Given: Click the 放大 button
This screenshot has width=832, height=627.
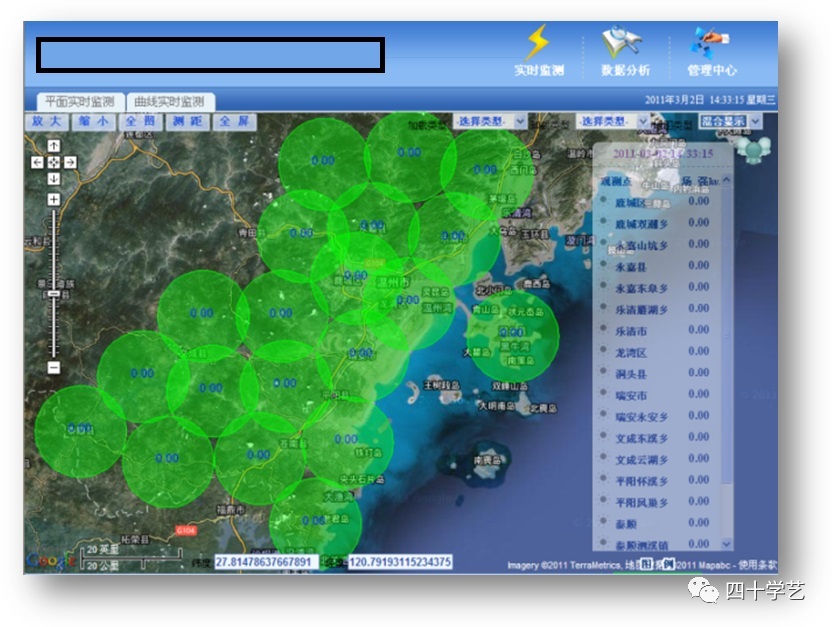Looking at the screenshot, I should pos(47,121).
